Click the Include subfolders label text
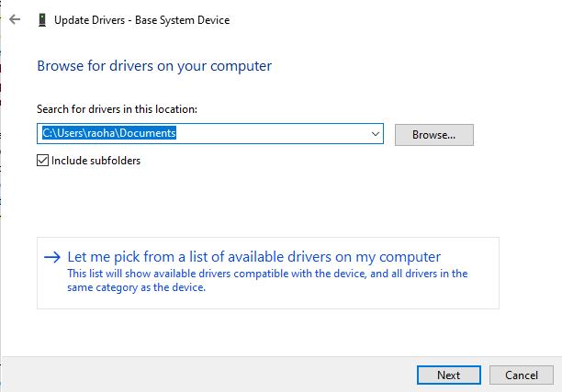This screenshot has height=392, width=562. coord(96,161)
